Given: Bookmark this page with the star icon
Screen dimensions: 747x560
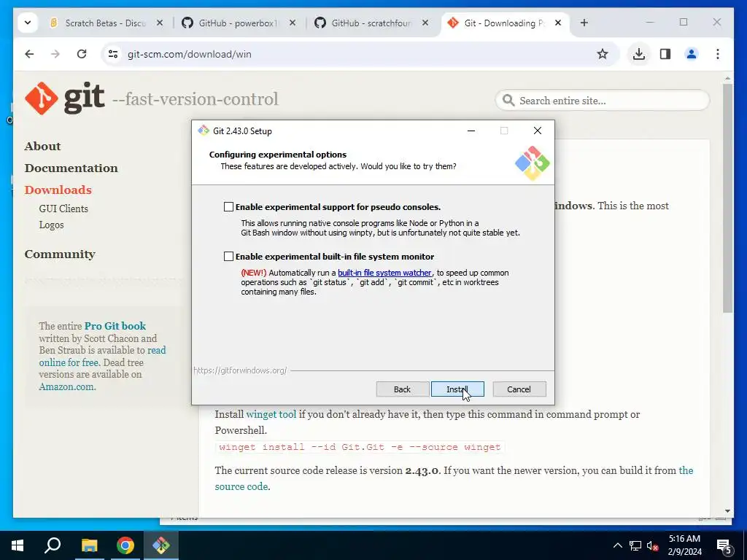Looking at the screenshot, I should (602, 54).
